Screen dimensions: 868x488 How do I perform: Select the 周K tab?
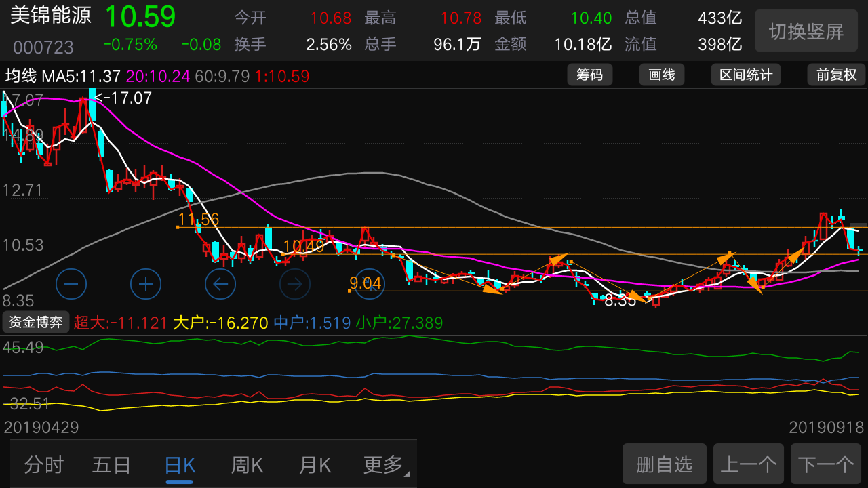pos(247,465)
